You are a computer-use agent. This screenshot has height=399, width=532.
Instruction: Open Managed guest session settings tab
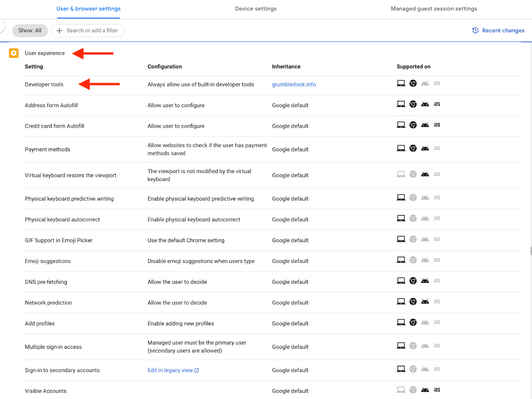point(434,9)
